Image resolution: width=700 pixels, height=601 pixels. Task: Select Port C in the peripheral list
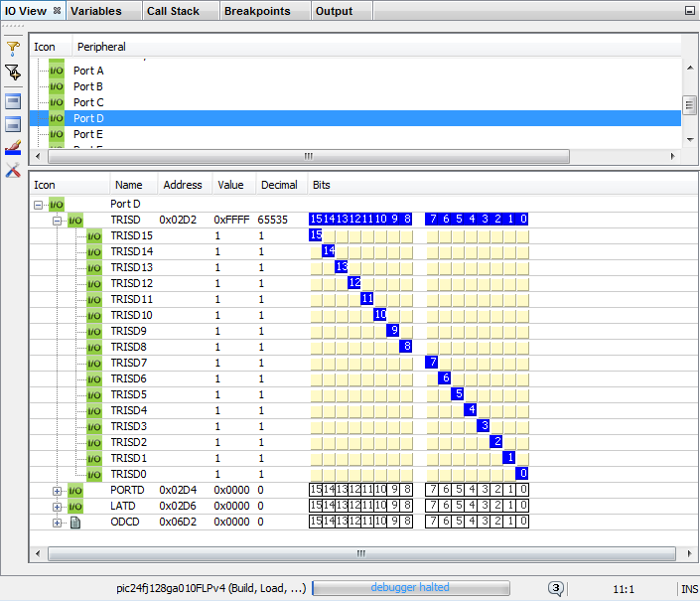click(x=88, y=102)
